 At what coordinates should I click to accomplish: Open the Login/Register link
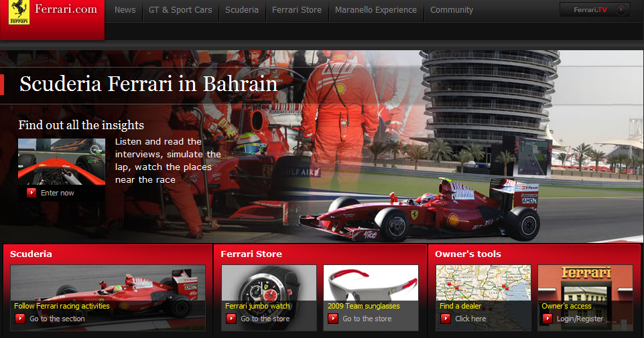click(580, 319)
